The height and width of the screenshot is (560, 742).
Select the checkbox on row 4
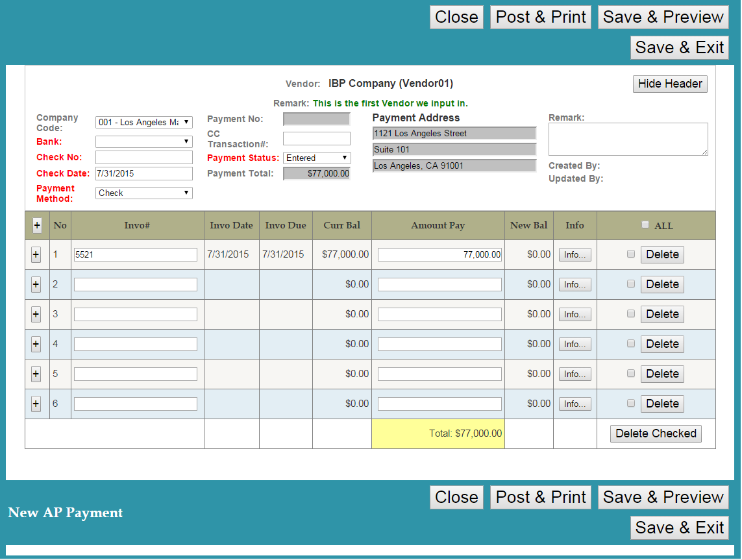[x=631, y=344]
